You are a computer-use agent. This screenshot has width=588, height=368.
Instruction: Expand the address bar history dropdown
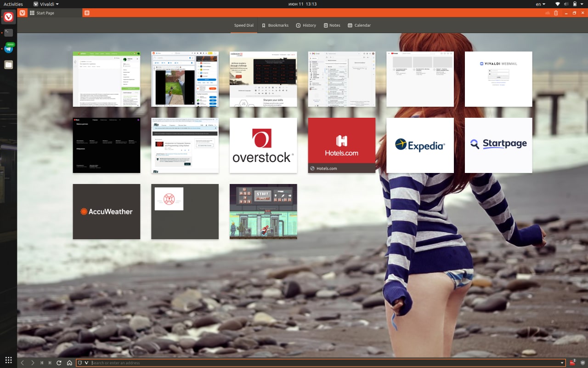tap(562, 363)
